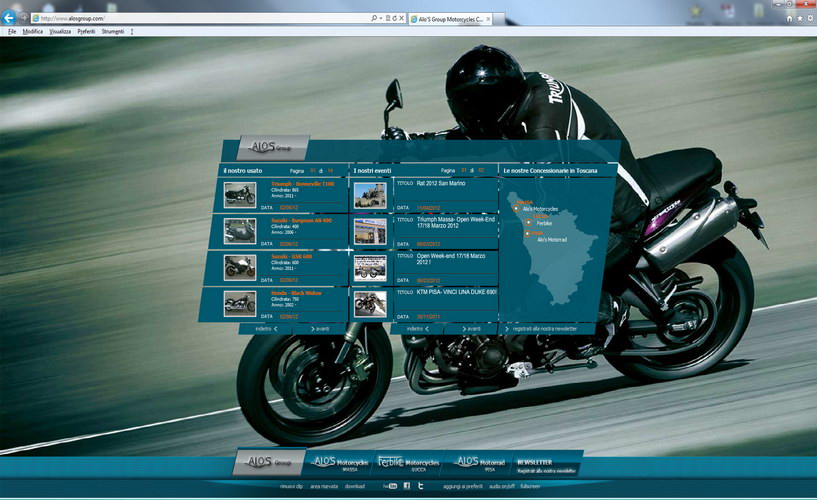Screen dimensions: 817x500
Task: Click the refresh icon in address bar
Action: point(394,18)
